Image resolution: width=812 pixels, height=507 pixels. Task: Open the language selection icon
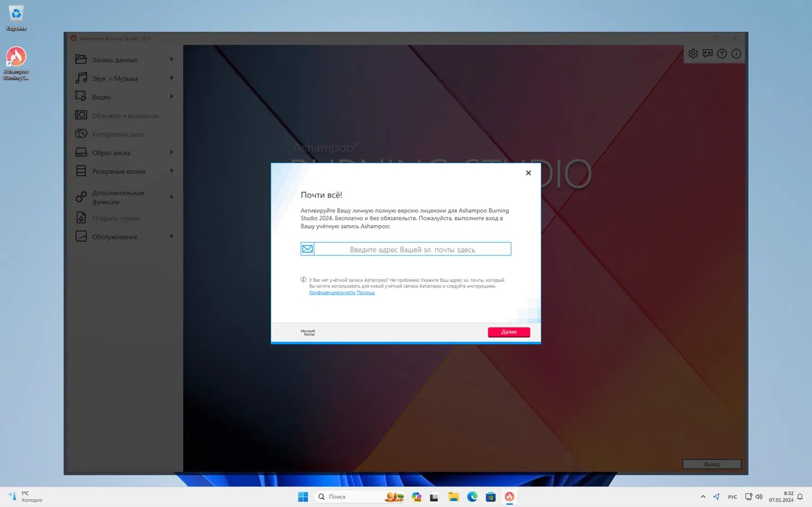(x=708, y=54)
